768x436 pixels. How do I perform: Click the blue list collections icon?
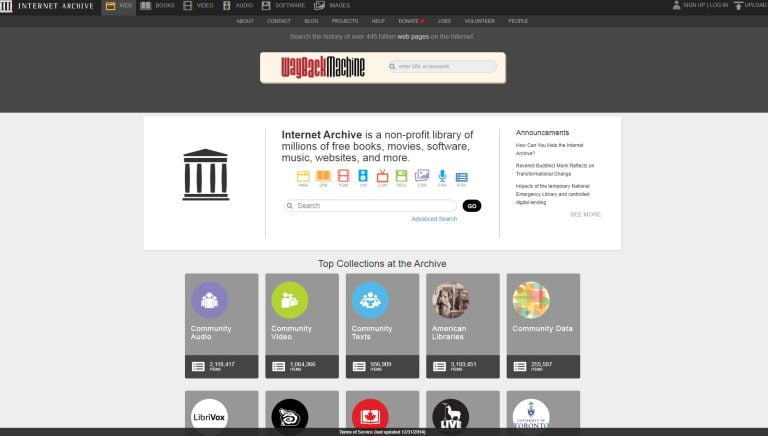[461, 177]
